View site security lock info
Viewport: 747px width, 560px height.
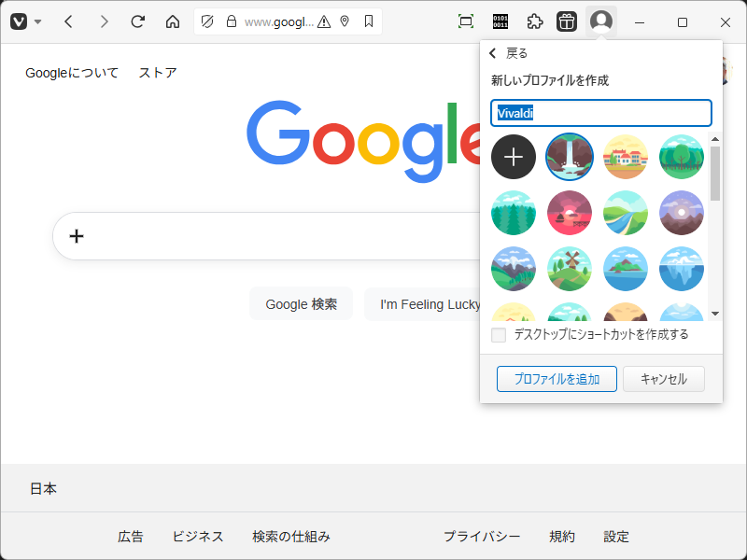point(232,21)
